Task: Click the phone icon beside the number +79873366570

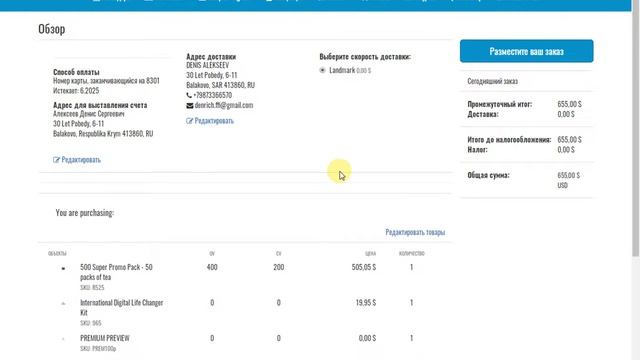Action: [189, 95]
